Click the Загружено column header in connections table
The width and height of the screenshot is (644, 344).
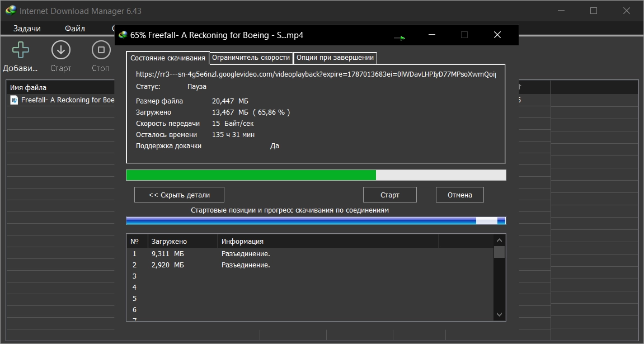[183, 242]
